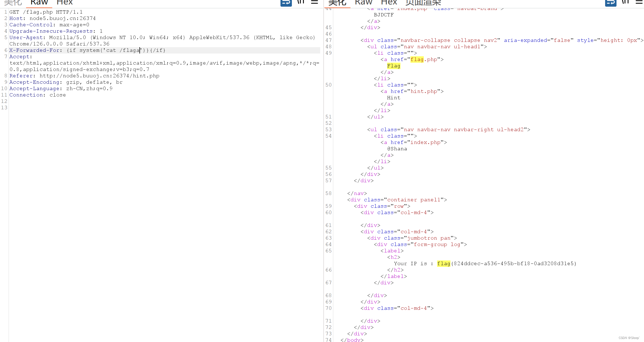
Task: Select the response pane's 美化 tab
Action: 337,2
